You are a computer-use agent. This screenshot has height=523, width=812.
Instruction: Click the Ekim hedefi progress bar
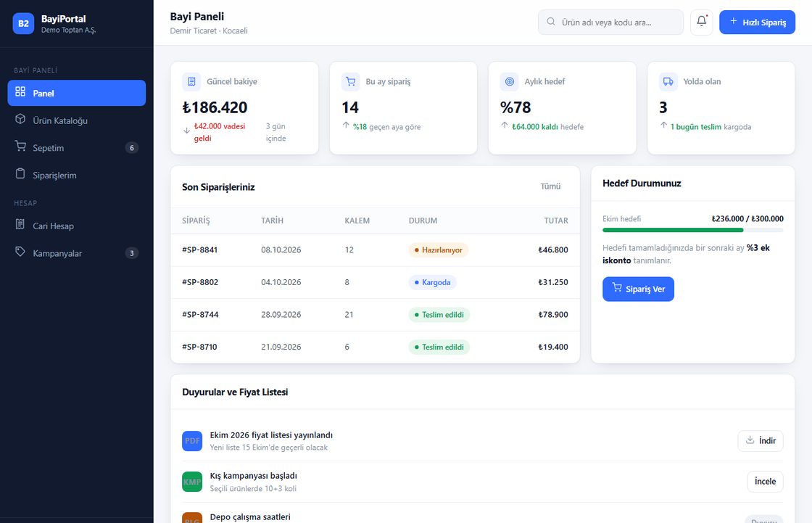pyautogui.click(x=692, y=230)
